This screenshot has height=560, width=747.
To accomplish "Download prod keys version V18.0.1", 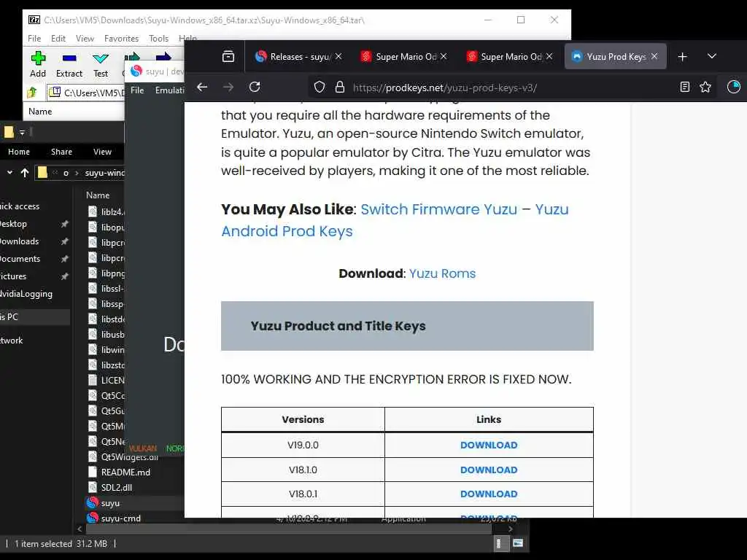I will tap(489, 494).
